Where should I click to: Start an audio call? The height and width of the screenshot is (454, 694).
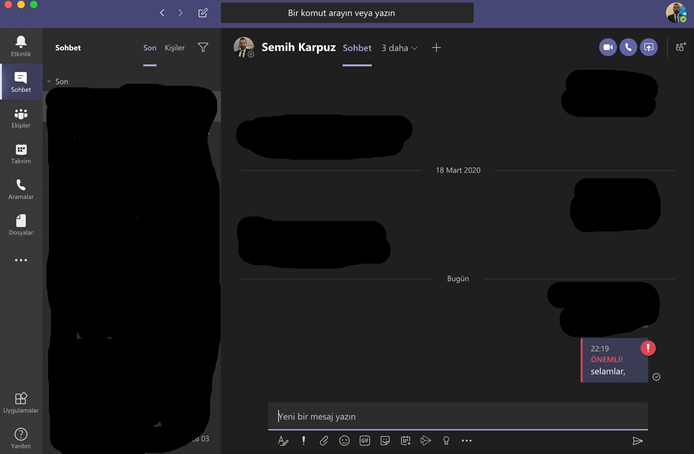coord(628,47)
